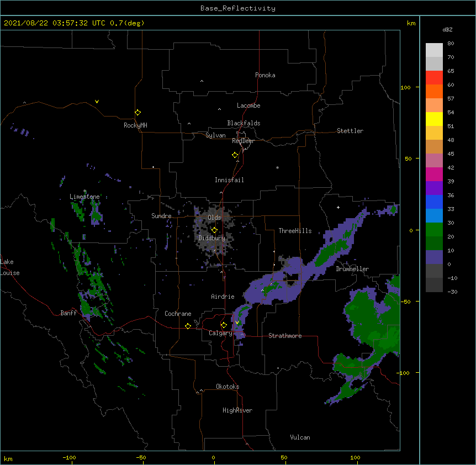
Task: Click the Sylvan label
Action: pos(215,135)
